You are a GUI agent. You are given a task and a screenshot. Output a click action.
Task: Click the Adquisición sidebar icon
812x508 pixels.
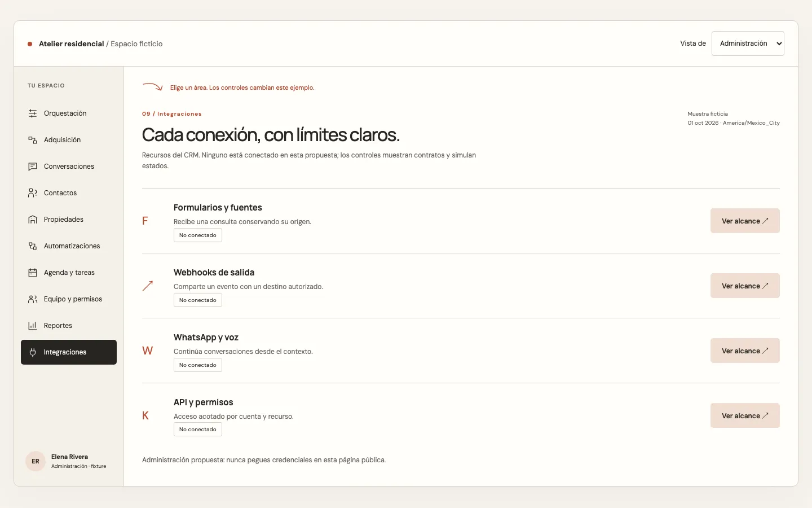[33, 140]
